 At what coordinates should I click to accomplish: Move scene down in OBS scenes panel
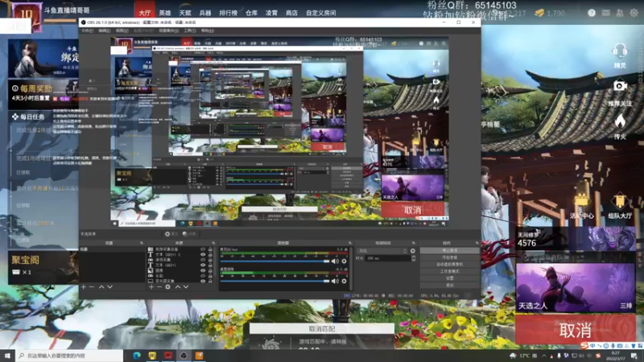click(109, 287)
